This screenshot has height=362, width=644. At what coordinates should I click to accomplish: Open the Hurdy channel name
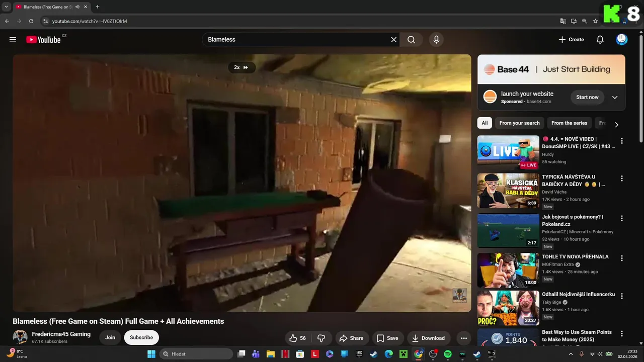[548, 154]
